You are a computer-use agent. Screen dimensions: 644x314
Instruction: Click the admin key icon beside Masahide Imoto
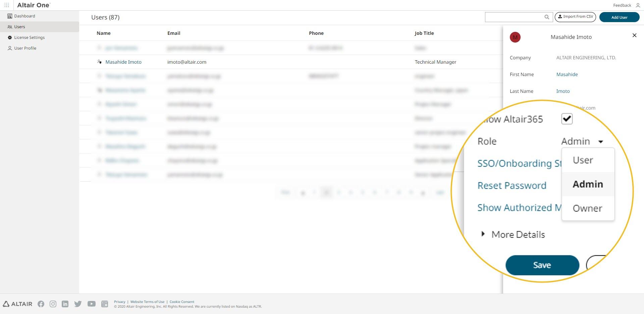pos(100,62)
